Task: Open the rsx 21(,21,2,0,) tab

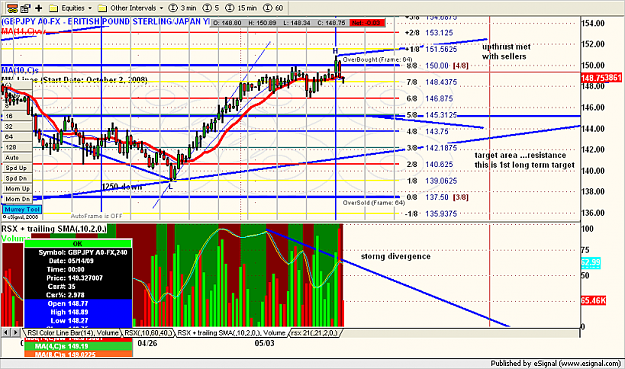Action: click(314, 333)
